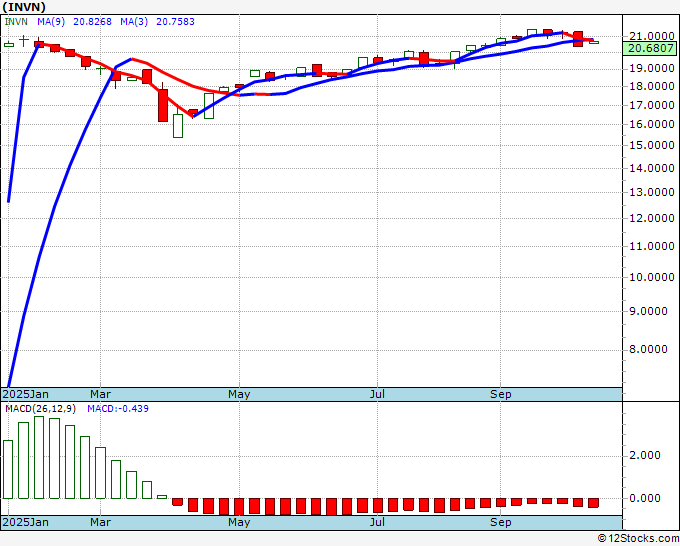Click the 2025Jan marker on MACD timeline
Viewport: 680px width, 546px height.
(x=26, y=522)
